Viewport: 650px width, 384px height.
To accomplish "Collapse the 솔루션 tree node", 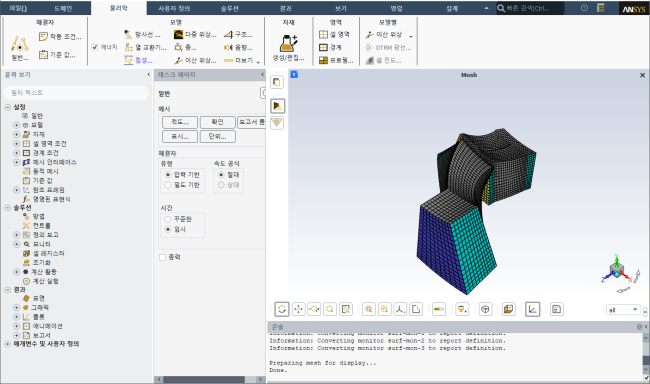I will pyautogui.click(x=7, y=207).
